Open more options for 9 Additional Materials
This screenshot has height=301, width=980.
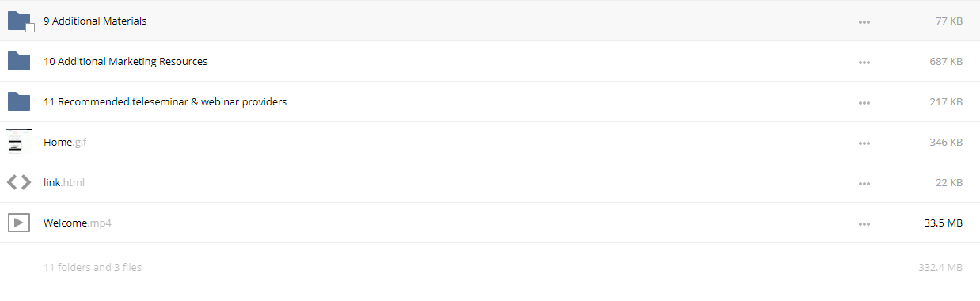click(864, 21)
